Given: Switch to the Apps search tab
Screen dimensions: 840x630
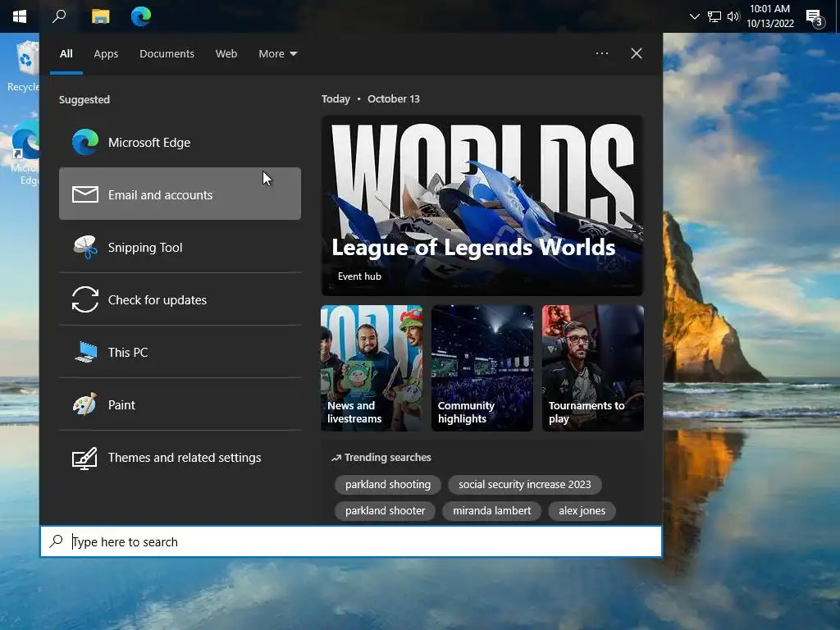Looking at the screenshot, I should click(x=106, y=53).
